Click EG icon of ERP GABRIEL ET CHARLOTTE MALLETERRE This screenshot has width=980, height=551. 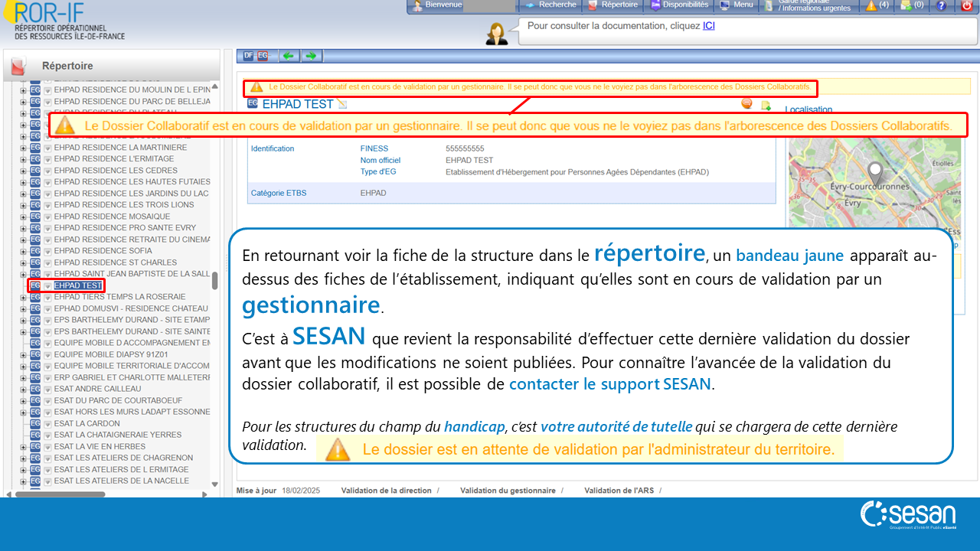click(35, 377)
